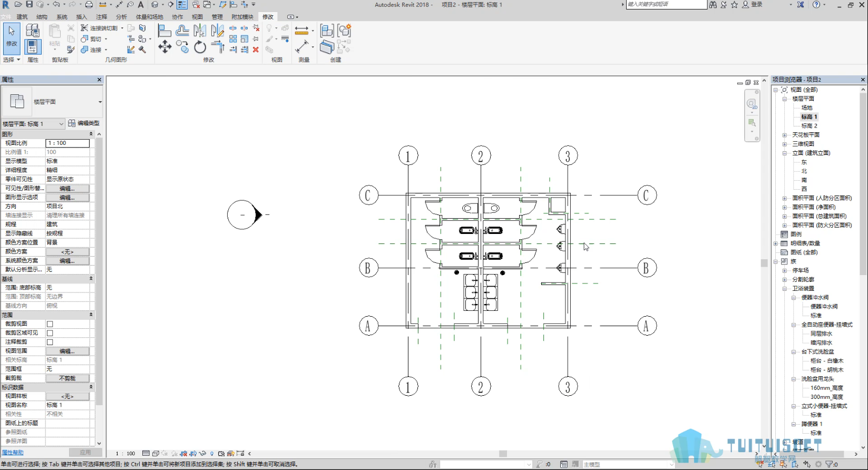
Task: Select the Align tool icon
Action: pyautogui.click(x=165, y=31)
